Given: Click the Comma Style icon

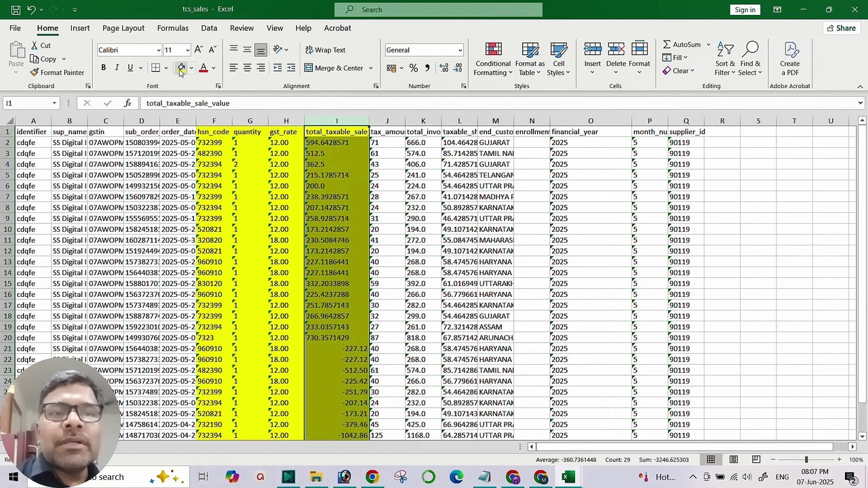Looking at the screenshot, I should tap(427, 68).
